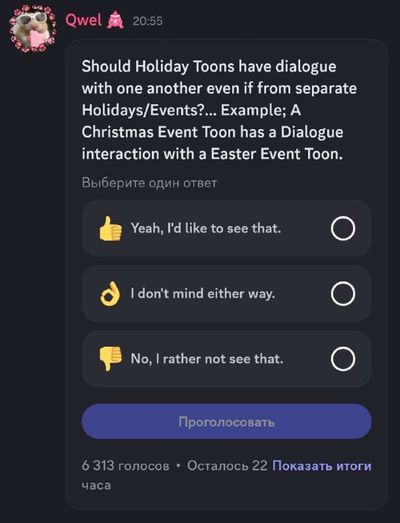Click the Проголосовать vote button
This screenshot has width=400, height=523.
click(x=227, y=422)
